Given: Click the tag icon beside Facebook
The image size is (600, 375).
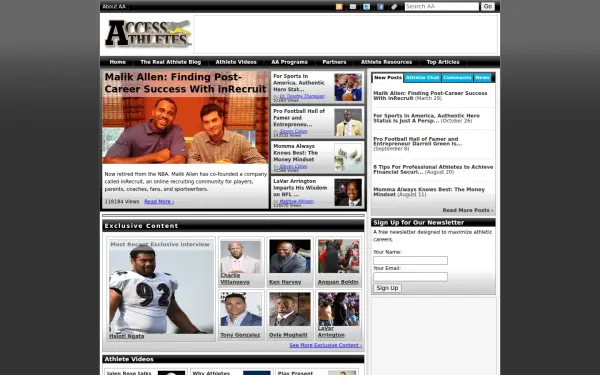Looking at the screenshot, I should coord(394,7).
